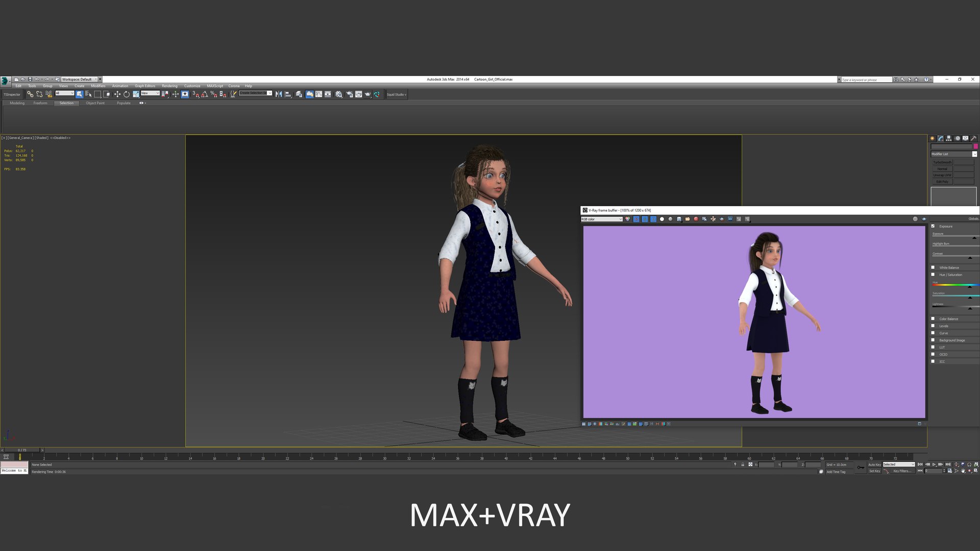Viewport: 980px width, 551px height.
Task: Toggle the 3D Snaps icon
Action: pos(195,94)
